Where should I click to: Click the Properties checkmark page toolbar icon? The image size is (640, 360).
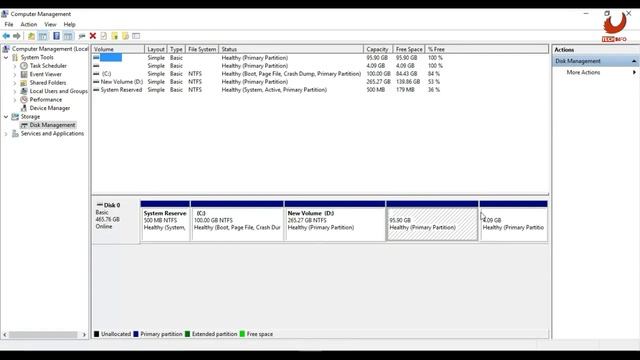[104, 36]
